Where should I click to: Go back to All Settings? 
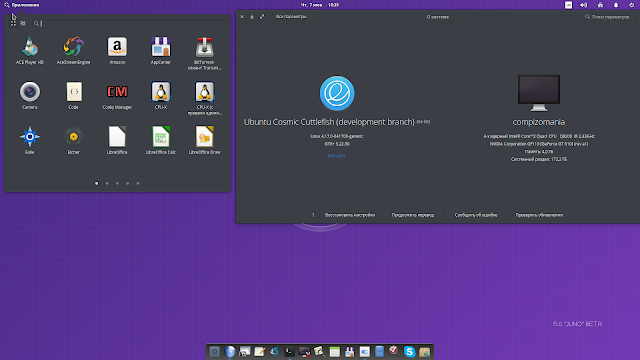[291, 17]
